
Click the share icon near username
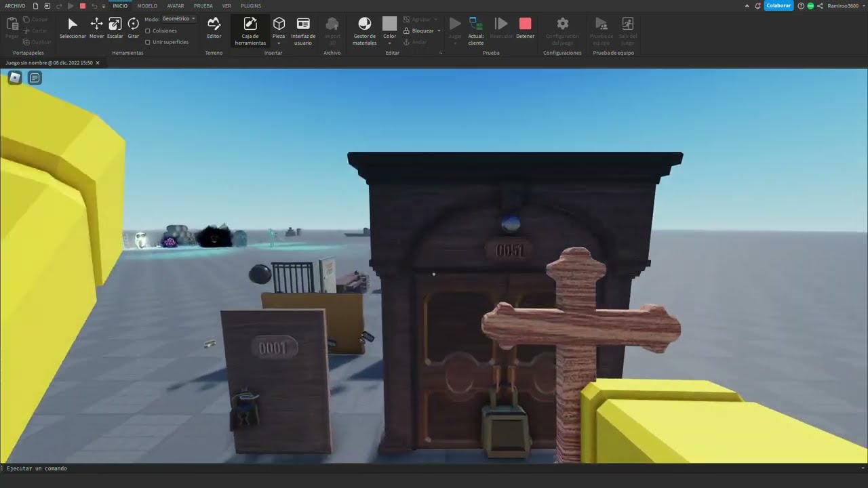click(821, 5)
